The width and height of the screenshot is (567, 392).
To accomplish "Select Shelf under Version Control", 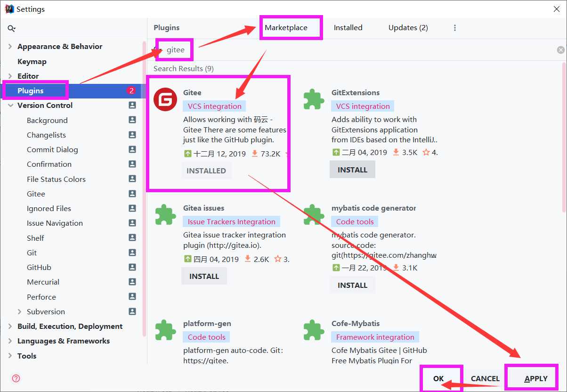I will tap(35, 238).
